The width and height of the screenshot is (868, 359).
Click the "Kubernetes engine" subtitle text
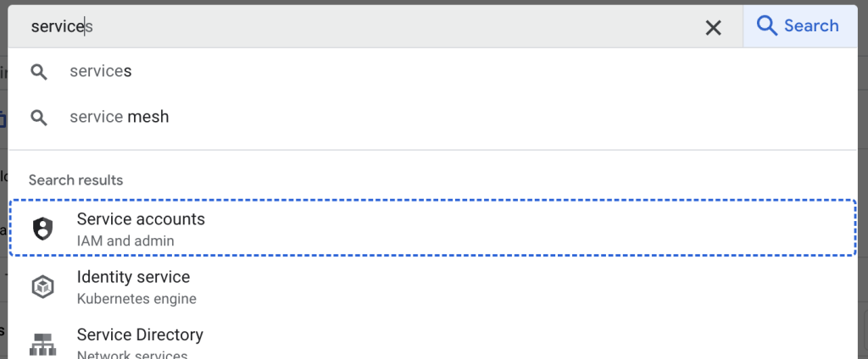[136, 299]
